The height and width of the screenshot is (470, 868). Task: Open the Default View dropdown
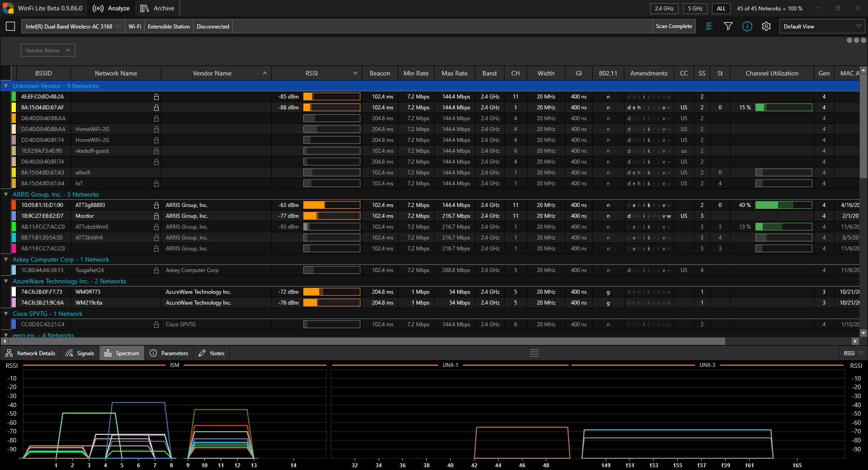pyautogui.click(x=821, y=26)
